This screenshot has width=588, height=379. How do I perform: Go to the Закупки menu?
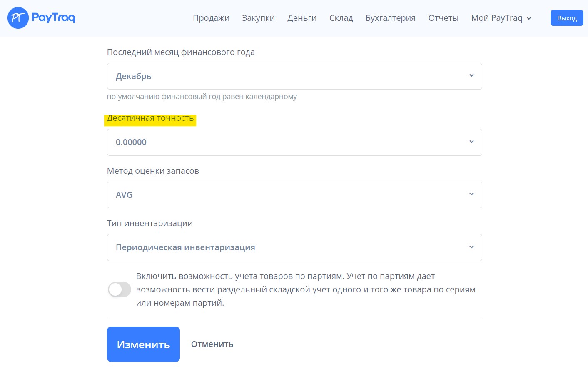tap(258, 18)
